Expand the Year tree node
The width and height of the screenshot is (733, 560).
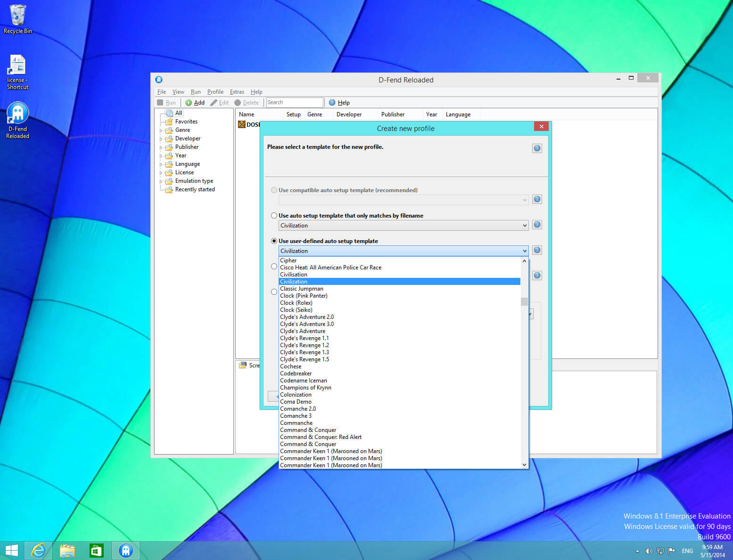(x=161, y=156)
